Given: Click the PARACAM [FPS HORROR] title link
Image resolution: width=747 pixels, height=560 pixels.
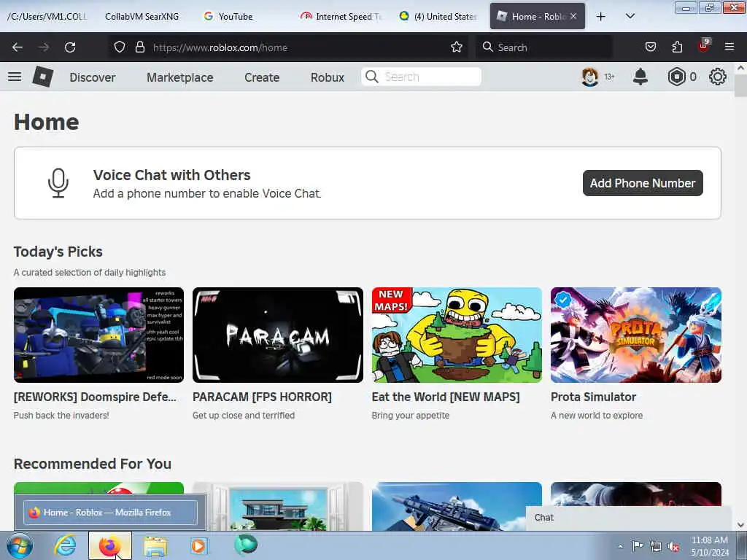Looking at the screenshot, I should click(262, 397).
